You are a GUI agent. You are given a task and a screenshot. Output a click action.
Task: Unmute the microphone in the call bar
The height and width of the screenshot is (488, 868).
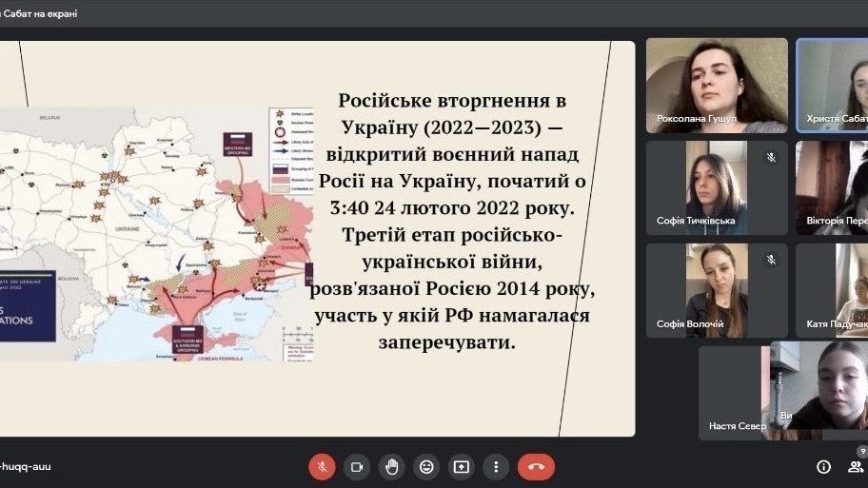coord(322,467)
